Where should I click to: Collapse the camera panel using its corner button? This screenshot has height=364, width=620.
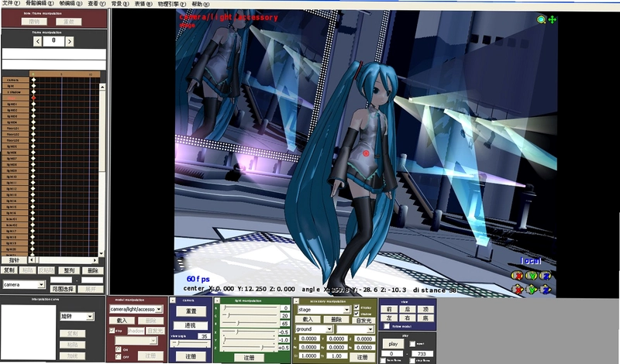173,300
